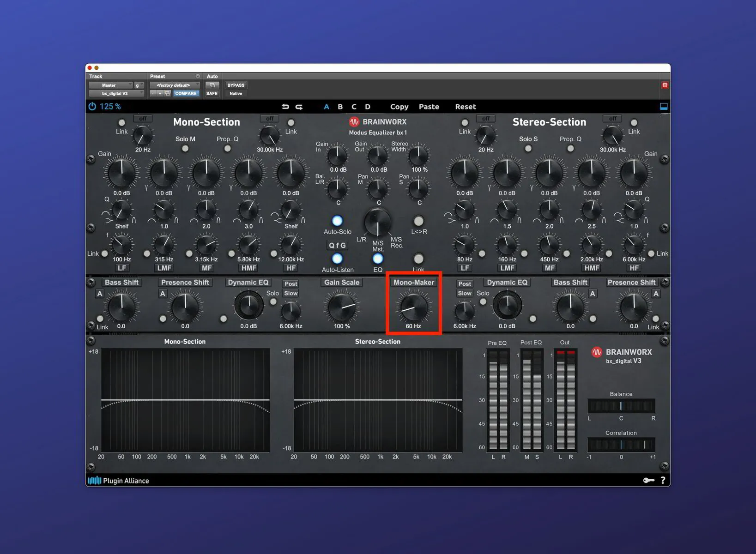Open help via the question mark icon
The height and width of the screenshot is (554, 756).
pyautogui.click(x=663, y=480)
